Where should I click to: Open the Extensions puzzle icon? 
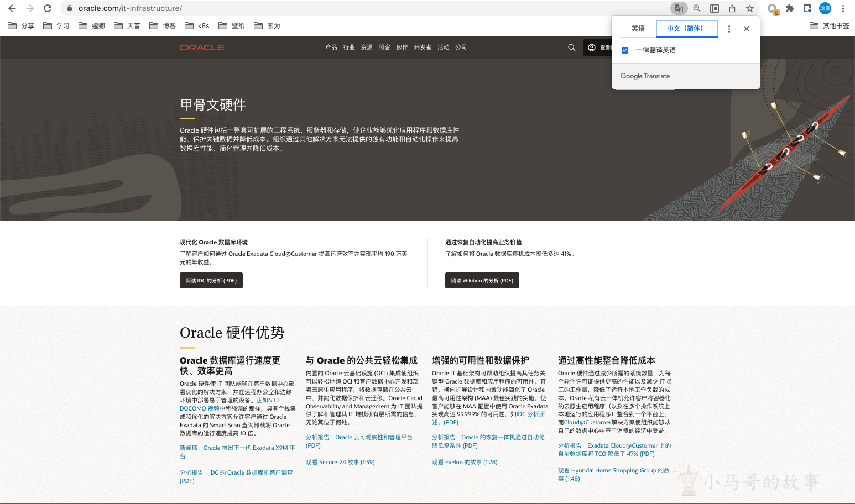[790, 8]
